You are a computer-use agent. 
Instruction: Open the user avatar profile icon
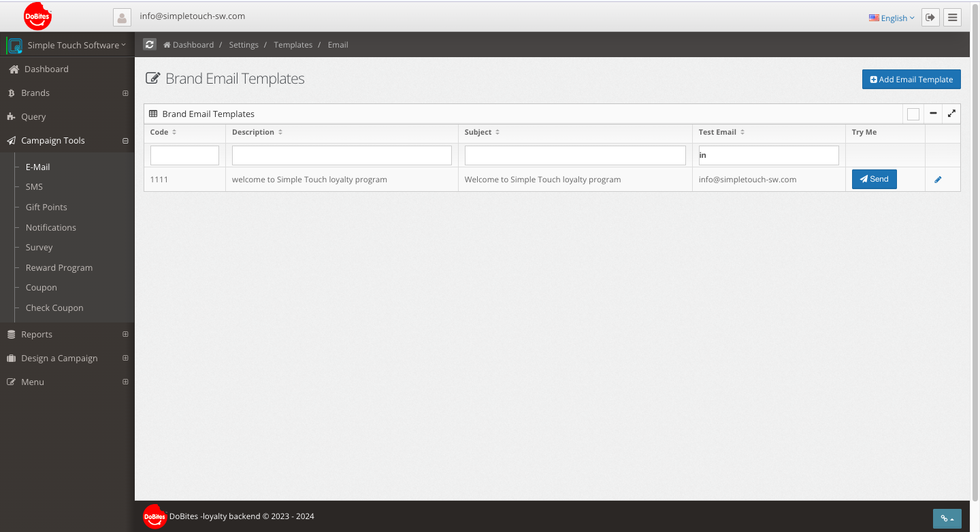point(122,18)
